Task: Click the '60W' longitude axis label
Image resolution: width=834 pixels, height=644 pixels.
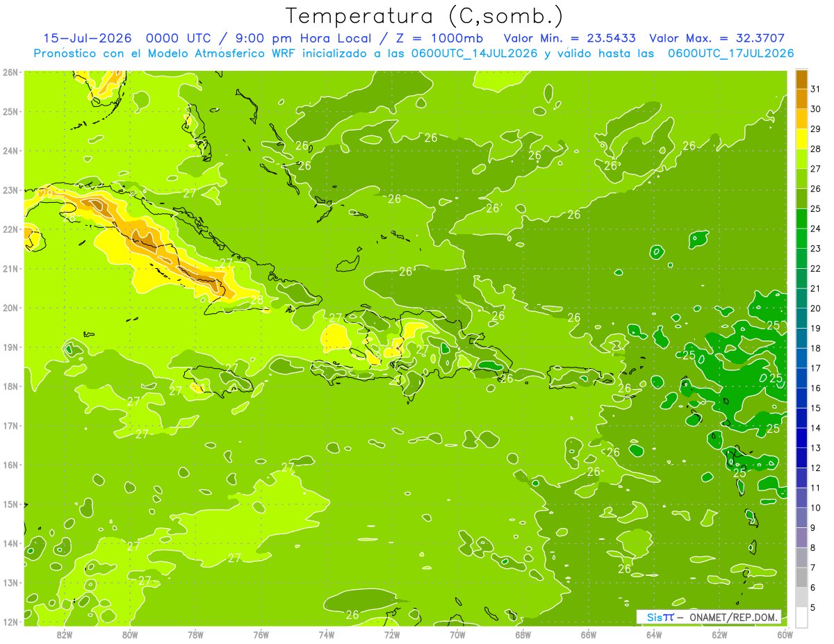Action: (785, 634)
